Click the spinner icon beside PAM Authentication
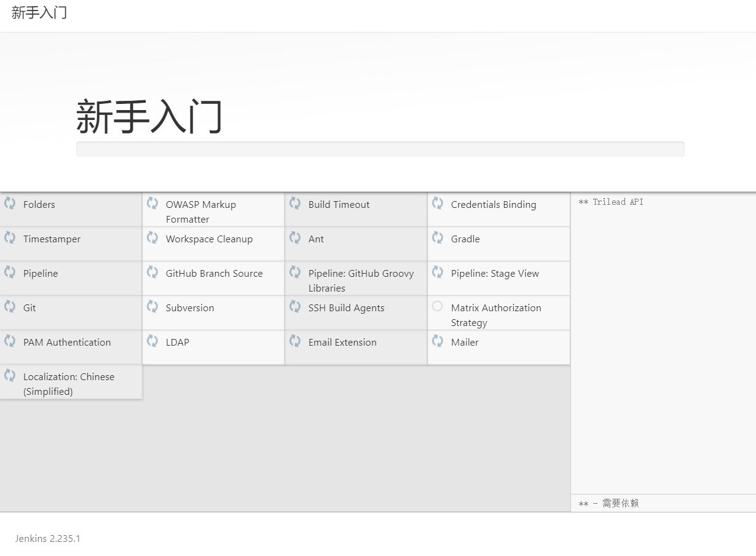This screenshot has width=756, height=556. 10,341
